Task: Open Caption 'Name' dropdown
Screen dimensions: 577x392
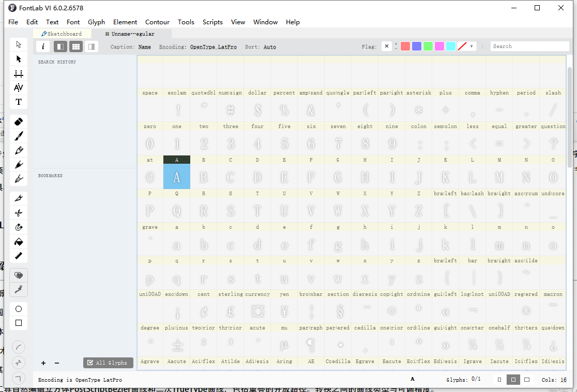Action: pyautogui.click(x=145, y=46)
